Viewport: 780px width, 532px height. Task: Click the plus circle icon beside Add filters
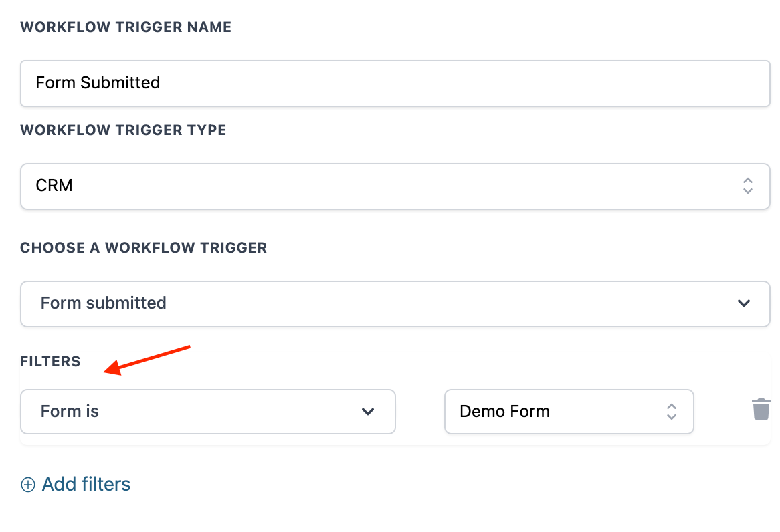click(x=28, y=485)
